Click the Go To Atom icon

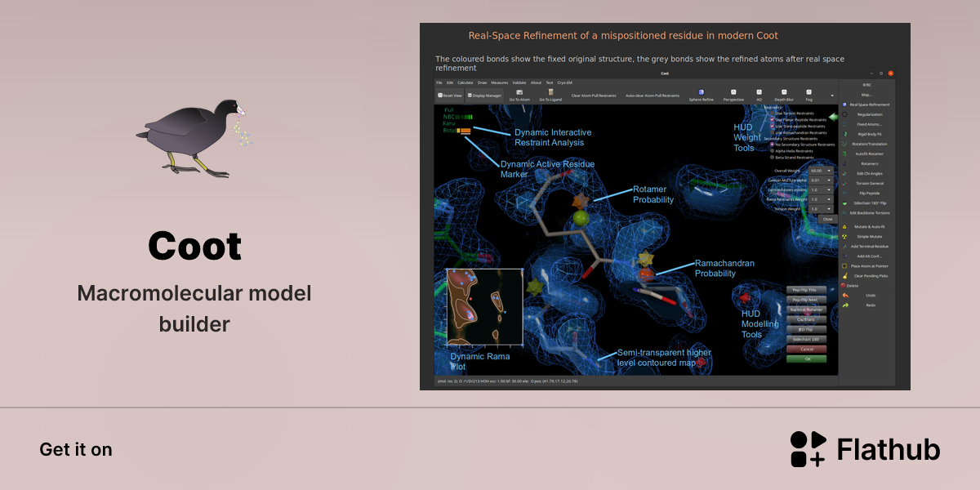pos(519,92)
